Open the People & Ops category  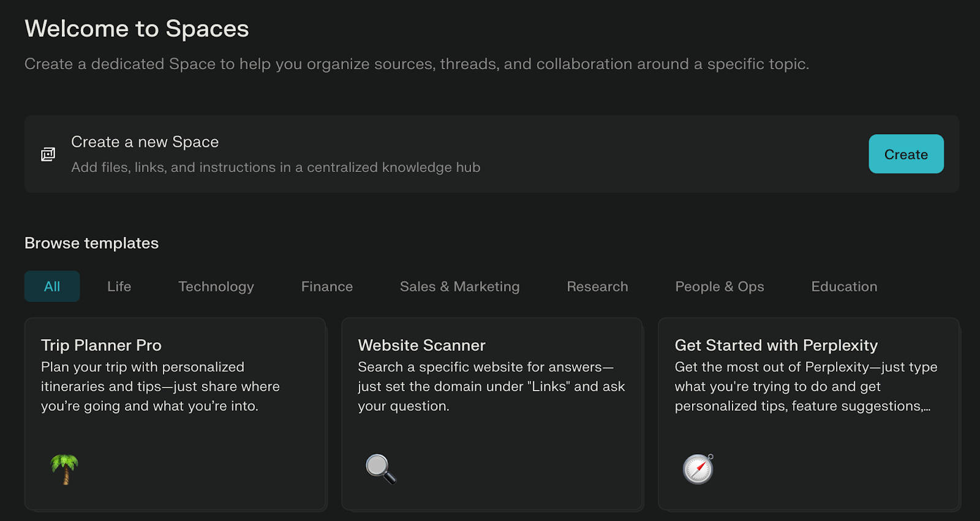click(719, 287)
